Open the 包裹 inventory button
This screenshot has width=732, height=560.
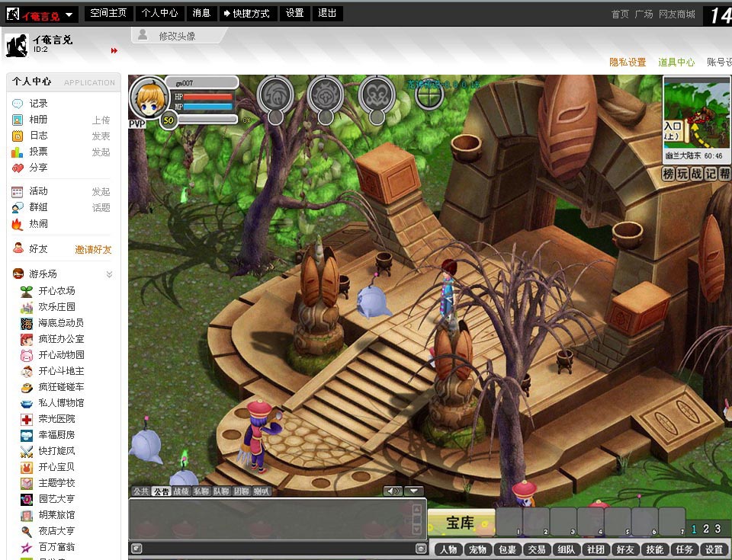coord(507,549)
